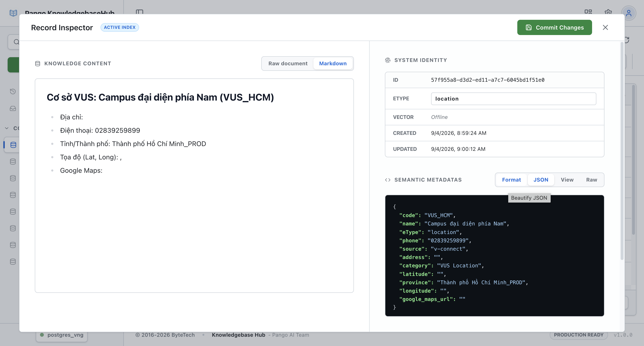Click the postgres_vng connection button

tap(61, 335)
